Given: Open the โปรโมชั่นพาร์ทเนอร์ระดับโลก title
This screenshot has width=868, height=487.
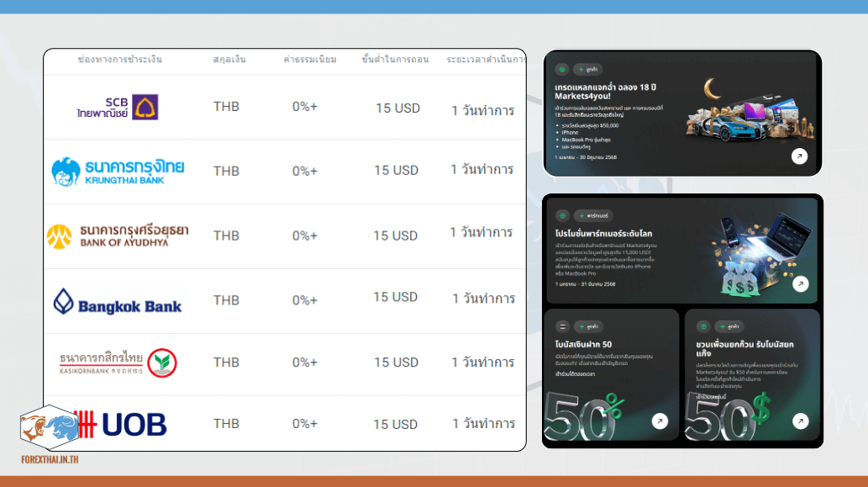Looking at the screenshot, I should point(603,233).
